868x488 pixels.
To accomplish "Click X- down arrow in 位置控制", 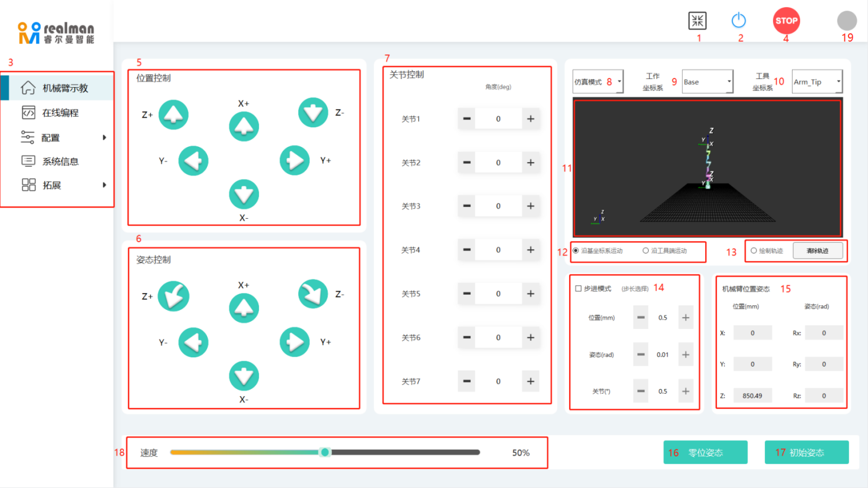I will point(244,194).
